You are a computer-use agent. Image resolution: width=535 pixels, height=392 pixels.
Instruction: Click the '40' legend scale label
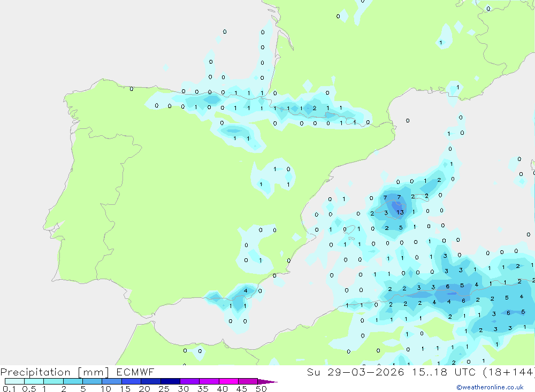(222, 389)
